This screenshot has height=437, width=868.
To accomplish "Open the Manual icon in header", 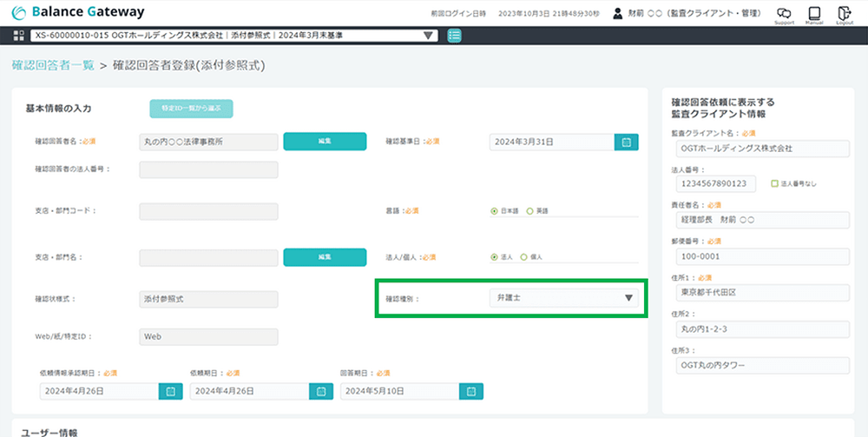I will coord(813,14).
